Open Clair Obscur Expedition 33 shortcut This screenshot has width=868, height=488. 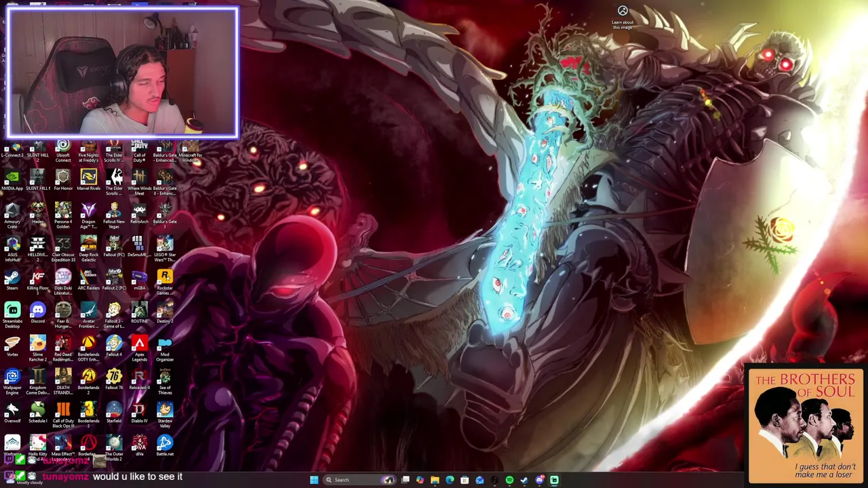click(63, 249)
